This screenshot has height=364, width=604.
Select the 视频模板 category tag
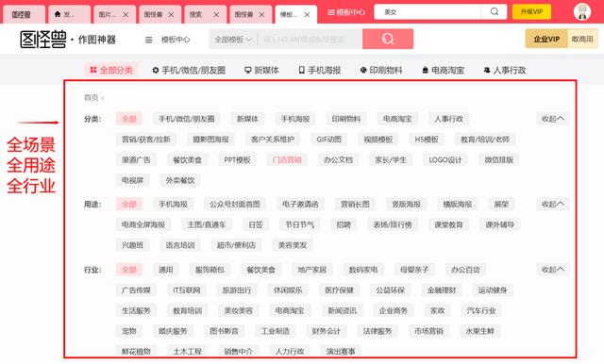pos(378,140)
